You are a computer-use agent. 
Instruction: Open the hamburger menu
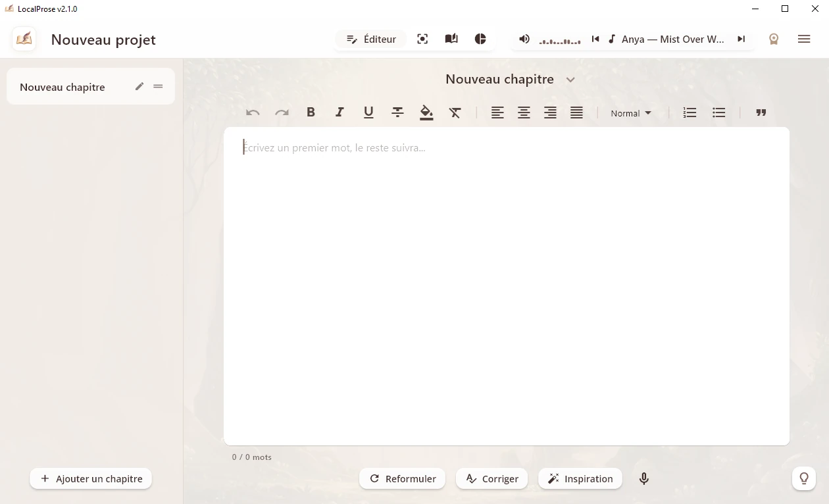[x=804, y=39]
